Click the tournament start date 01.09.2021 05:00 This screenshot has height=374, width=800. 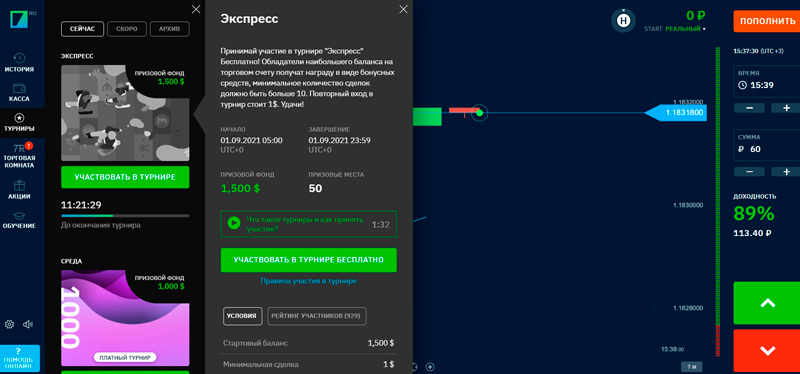click(x=252, y=140)
